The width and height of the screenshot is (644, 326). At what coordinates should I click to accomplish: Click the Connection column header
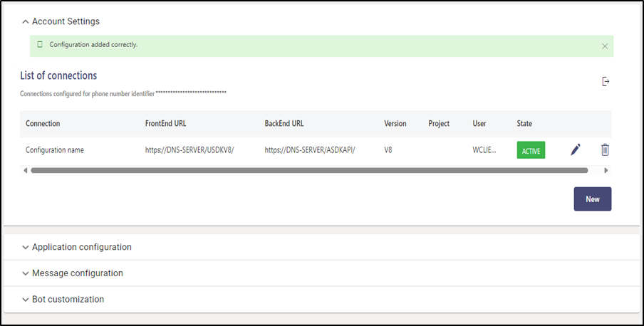point(43,124)
